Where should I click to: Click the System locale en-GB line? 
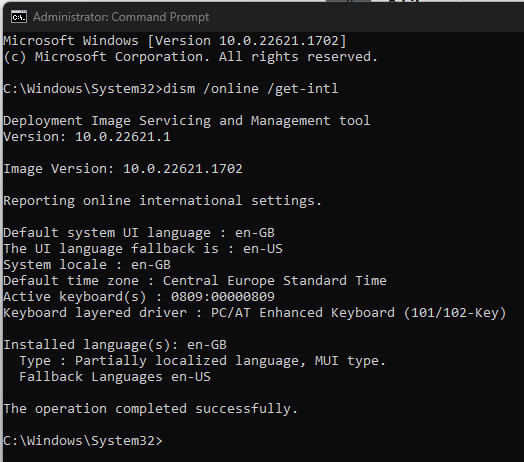click(87, 265)
